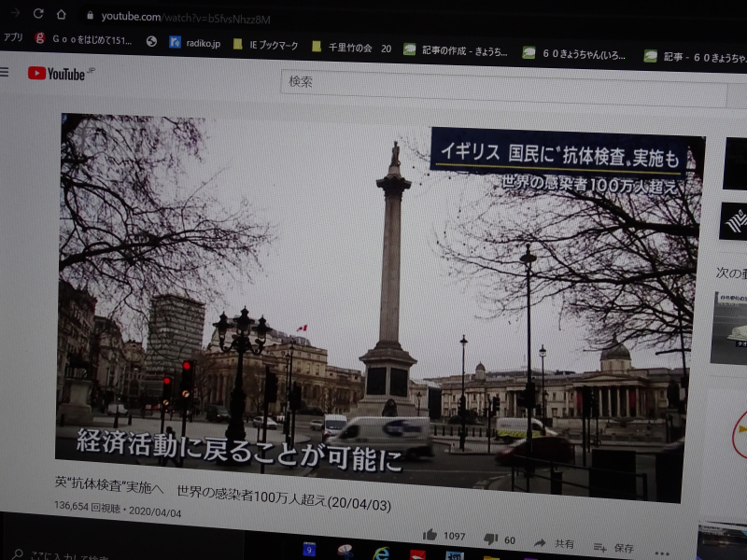
Task: Like the video with the thumbs-up icon
Action: (x=430, y=534)
